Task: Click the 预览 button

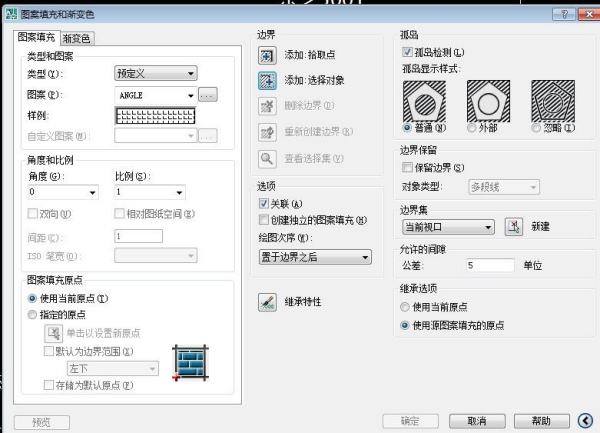Action: [42, 422]
